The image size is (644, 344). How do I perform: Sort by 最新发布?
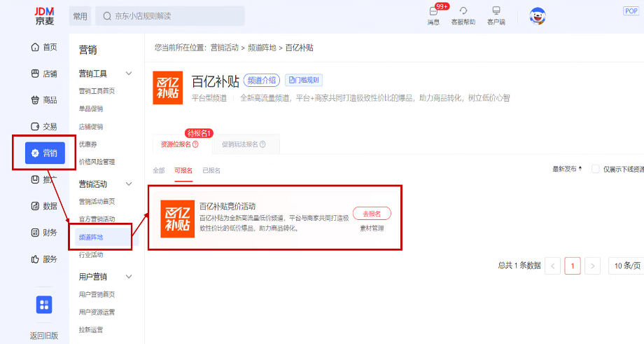567,169
